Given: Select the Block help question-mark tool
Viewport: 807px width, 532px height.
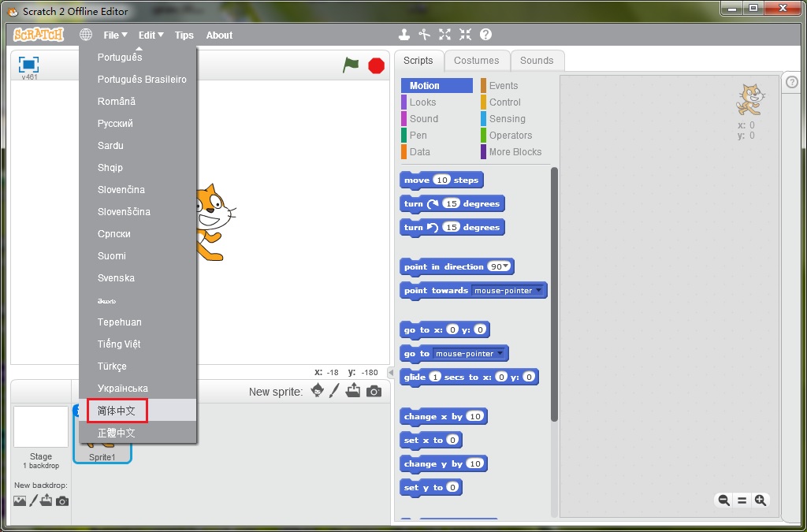Looking at the screenshot, I should point(485,35).
